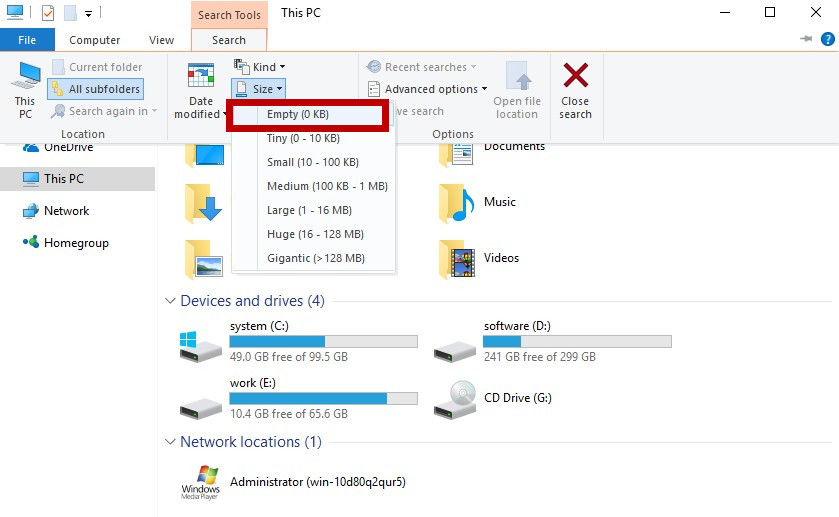The height and width of the screenshot is (517, 839).
Task: Click the software (D:) capacity bar
Action: point(577,341)
